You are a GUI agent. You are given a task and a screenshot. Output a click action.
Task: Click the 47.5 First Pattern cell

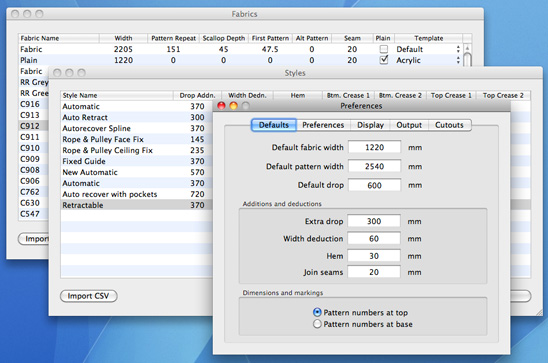click(270, 49)
